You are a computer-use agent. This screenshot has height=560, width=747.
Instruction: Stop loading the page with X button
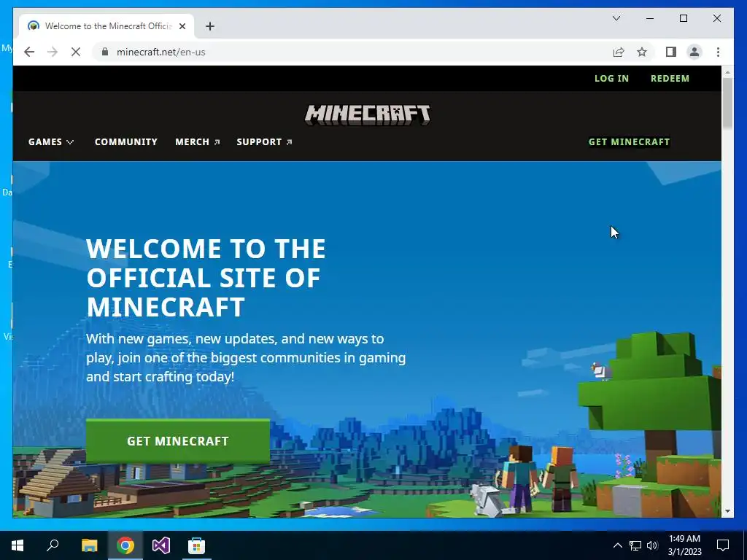click(x=76, y=52)
